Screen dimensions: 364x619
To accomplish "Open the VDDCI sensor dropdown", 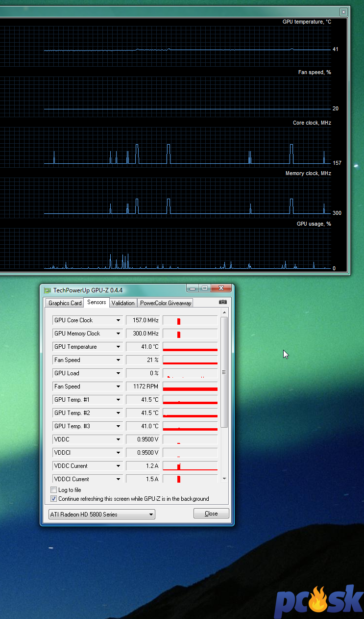I will click(x=118, y=453).
